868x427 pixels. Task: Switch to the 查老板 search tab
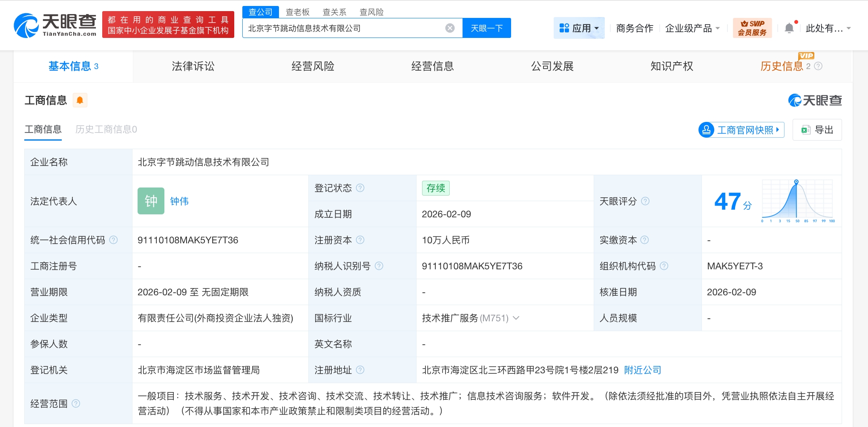pos(297,12)
